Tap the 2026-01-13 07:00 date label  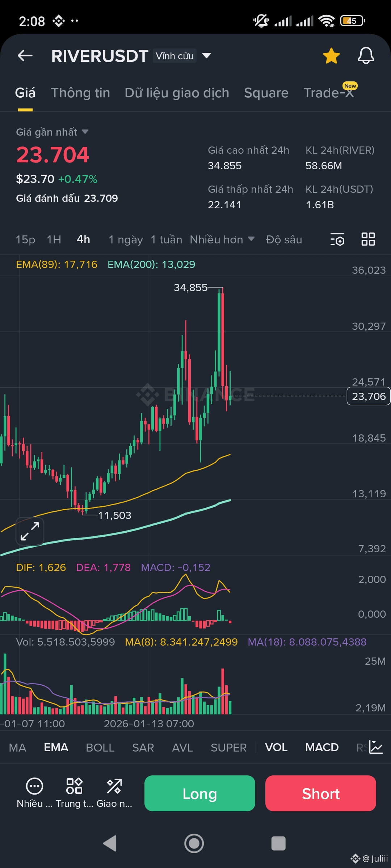click(x=149, y=724)
